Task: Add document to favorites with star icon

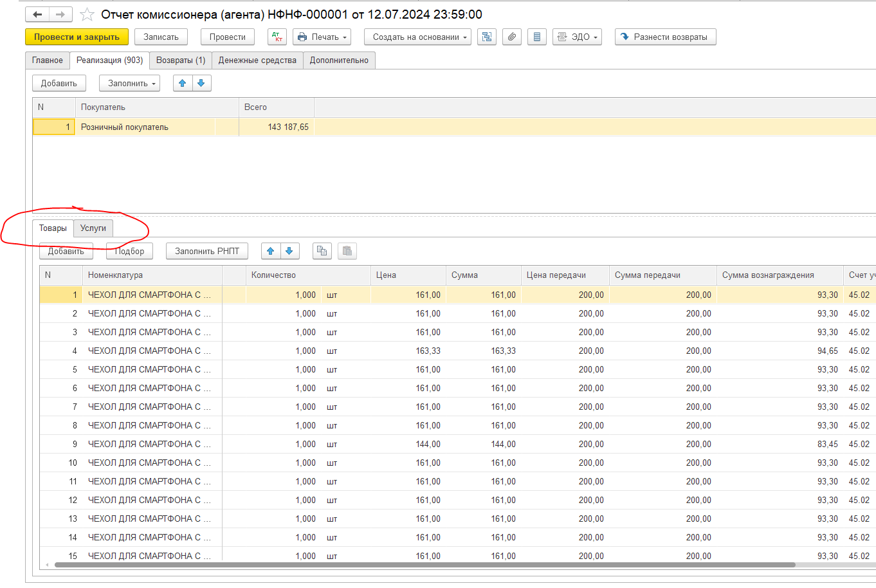Action: point(87,14)
